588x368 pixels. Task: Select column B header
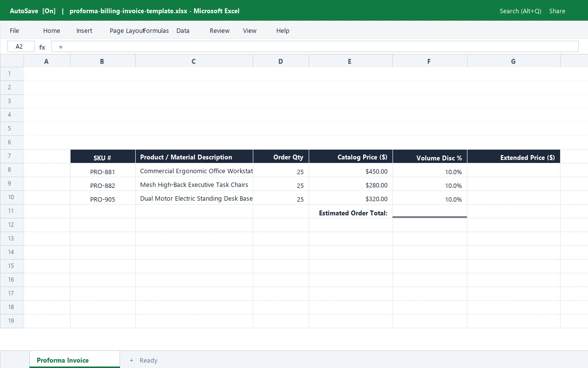[x=103, y=61]
